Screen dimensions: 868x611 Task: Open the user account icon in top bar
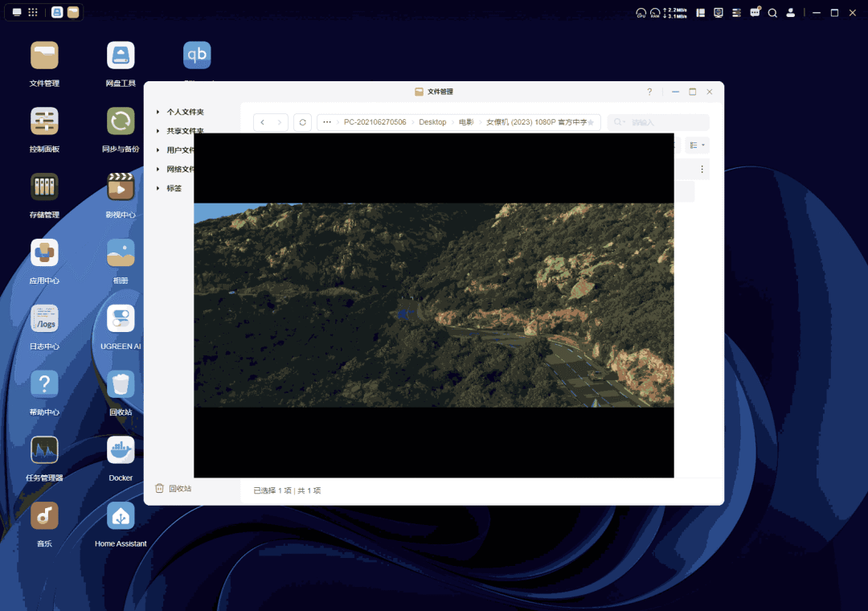pyautogui.click(x=791, y=12)
